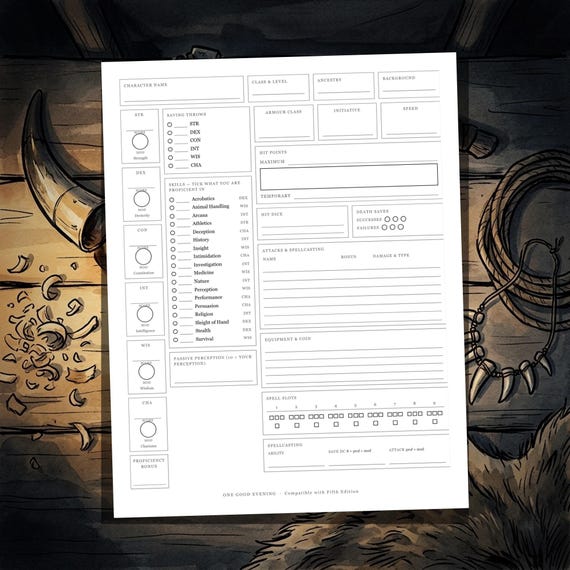Mark Stealth proficiency circle
The width and height of the screenshot is (570, 570).
pyautogui.click(x=175, y=332)
